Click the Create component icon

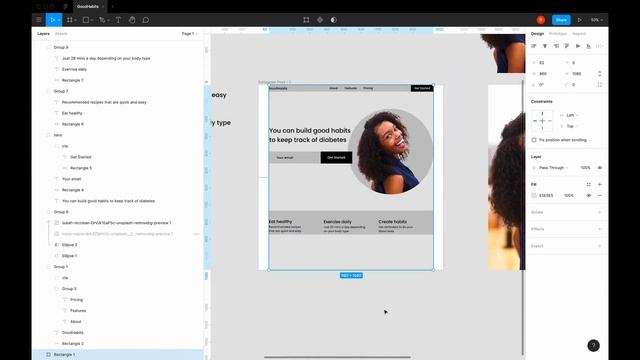coord(320,20)
